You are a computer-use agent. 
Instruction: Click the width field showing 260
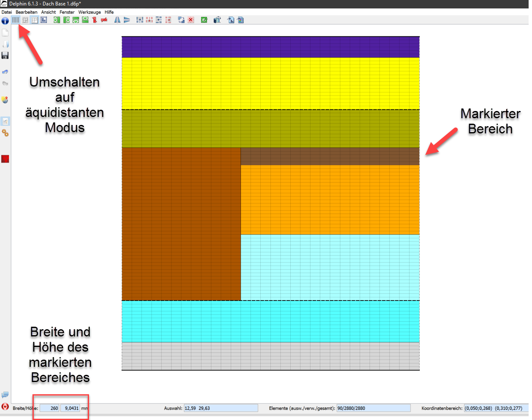coord(49,408)
